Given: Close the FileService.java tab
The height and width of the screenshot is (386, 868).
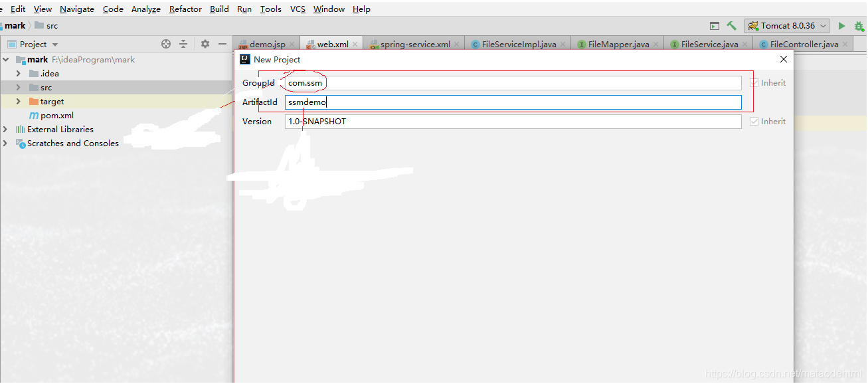Looking at the screenshot, I should click(x=745, y=45).
